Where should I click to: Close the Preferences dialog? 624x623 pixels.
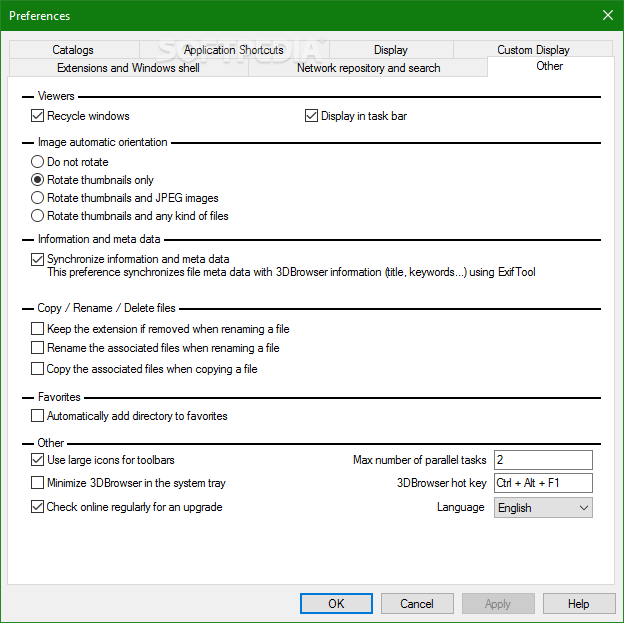point(608,15)
